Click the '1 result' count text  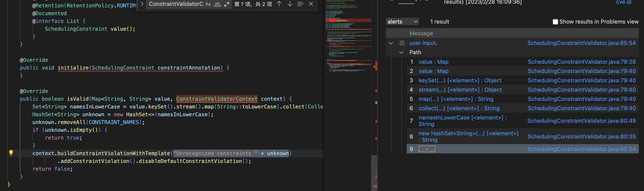tap(440, 22)
